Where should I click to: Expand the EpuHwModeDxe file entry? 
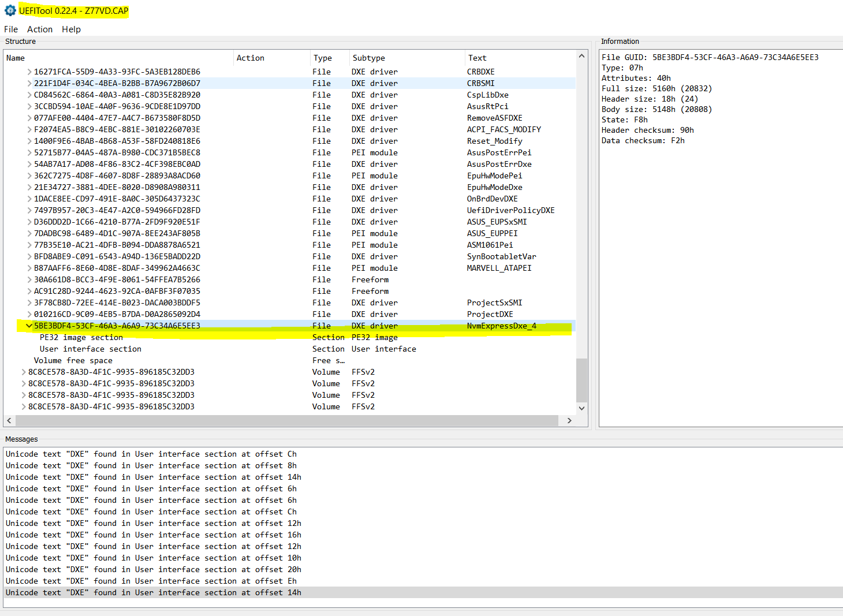pos(29,188)
